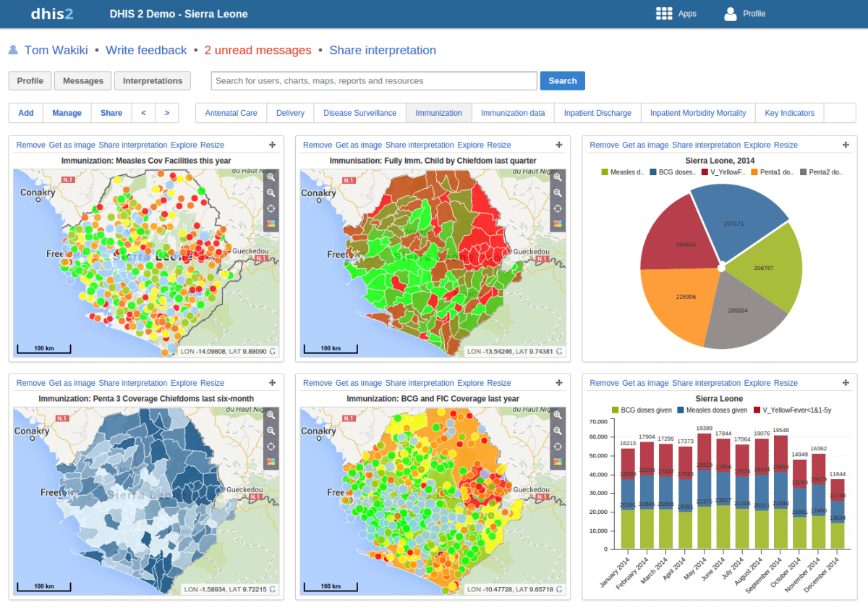Select the Immunization dashboard tab

(439, 113)
